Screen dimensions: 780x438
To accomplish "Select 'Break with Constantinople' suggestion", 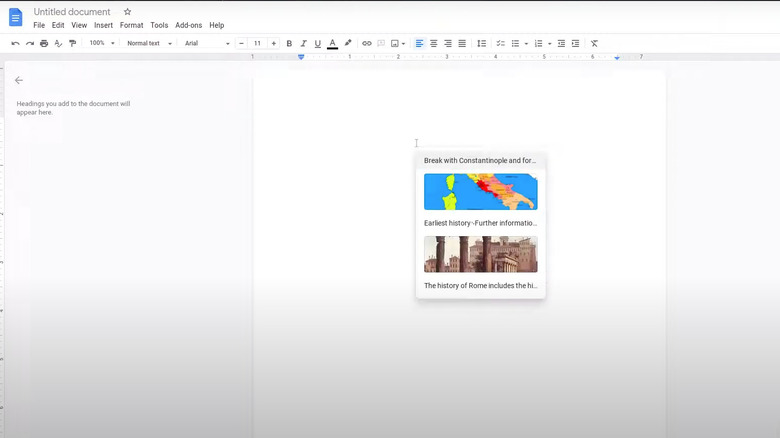I will (x=480, y=160).
